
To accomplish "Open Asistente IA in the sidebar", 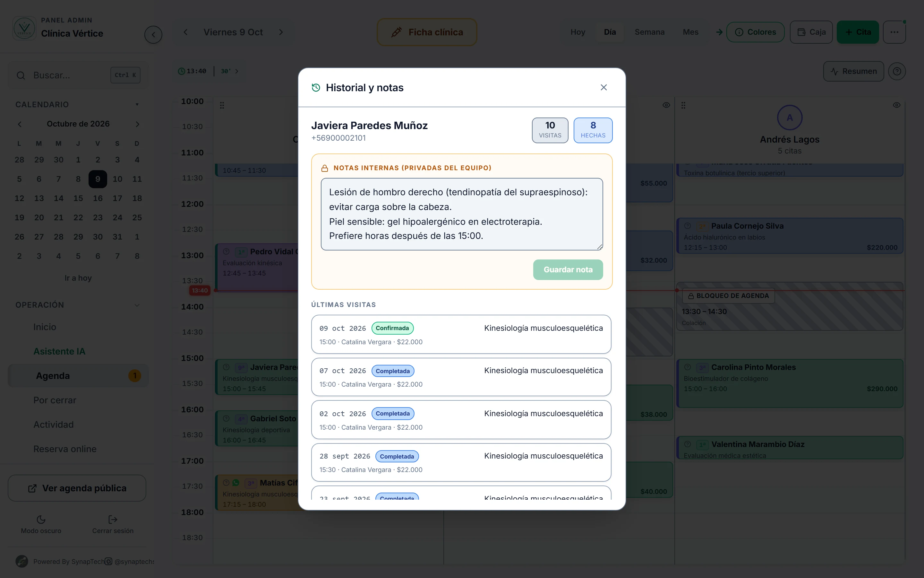I will click(x=59, y=351).
